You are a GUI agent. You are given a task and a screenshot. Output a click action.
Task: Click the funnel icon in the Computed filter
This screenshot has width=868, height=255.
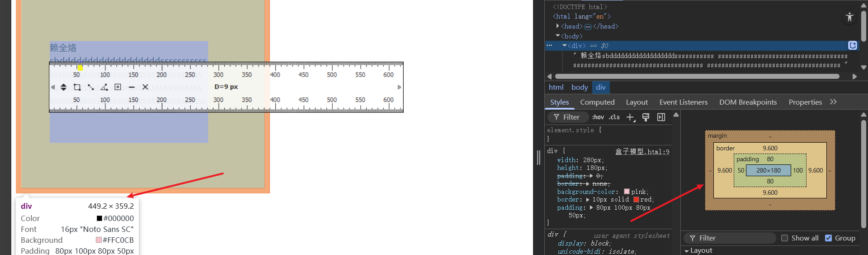[693, 238]
